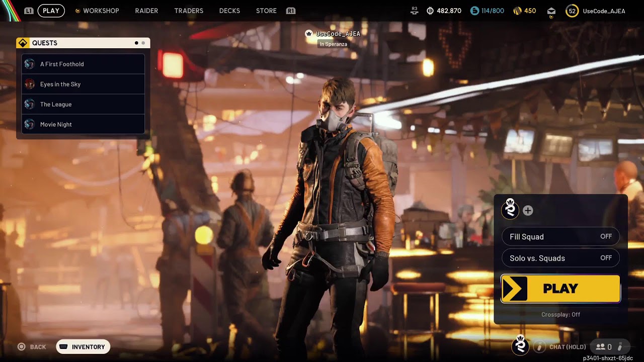644x362 pixels.
Task: Click the BACK circle button icon
Action: [x=22, y=347]
